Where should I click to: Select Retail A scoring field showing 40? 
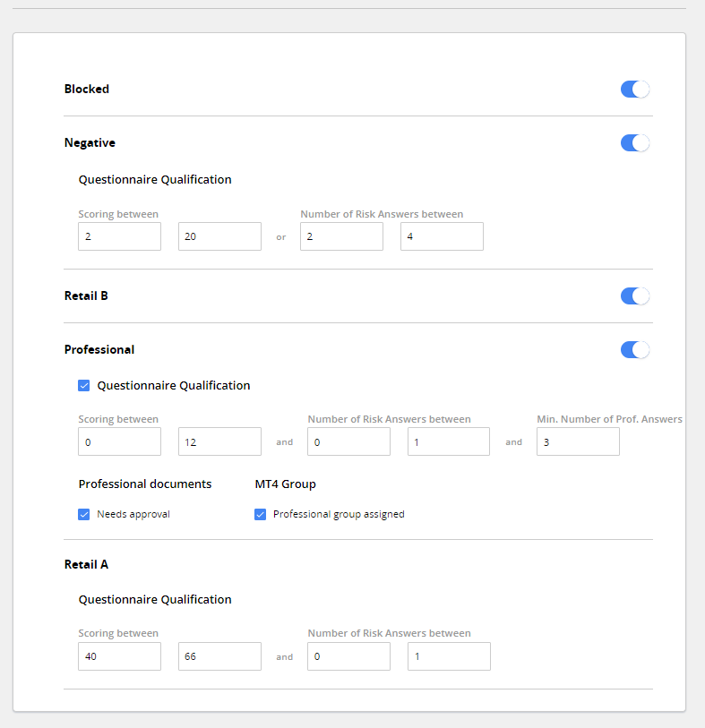point(119,655)
